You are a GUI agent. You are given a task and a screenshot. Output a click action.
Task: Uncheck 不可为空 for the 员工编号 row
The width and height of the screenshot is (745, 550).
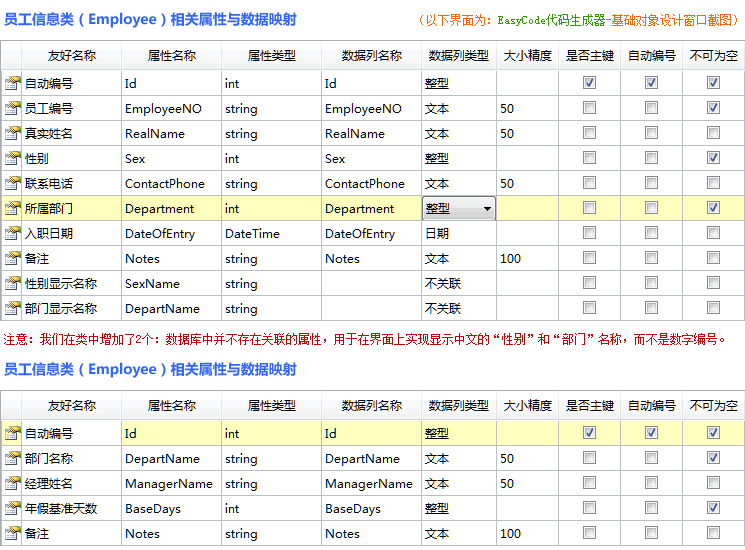[x=713, y=108]
